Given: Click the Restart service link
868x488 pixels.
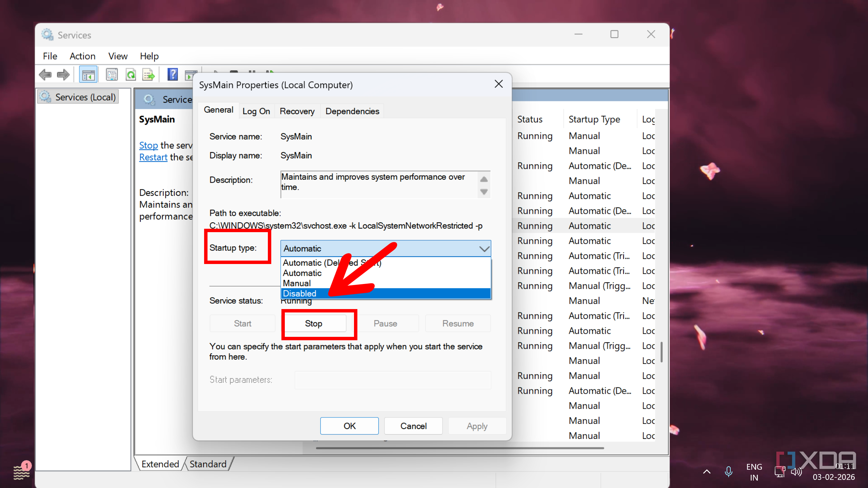Looking at the screenshot, I should 153,157.
